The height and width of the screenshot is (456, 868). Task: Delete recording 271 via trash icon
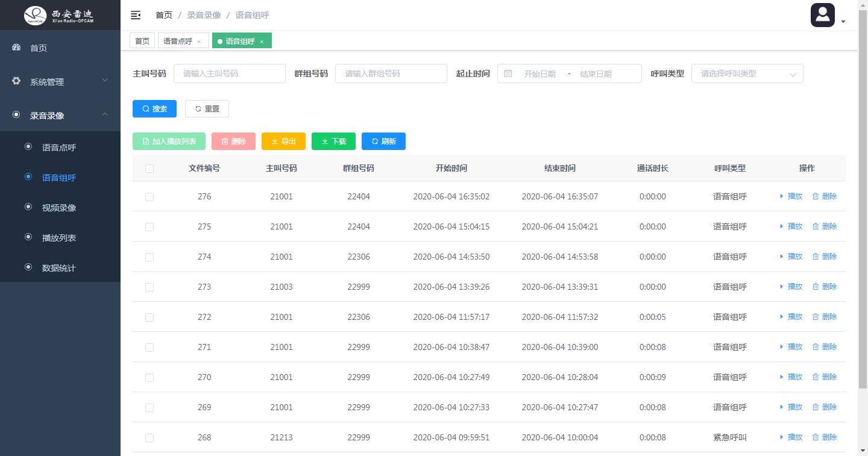[825, 347]
